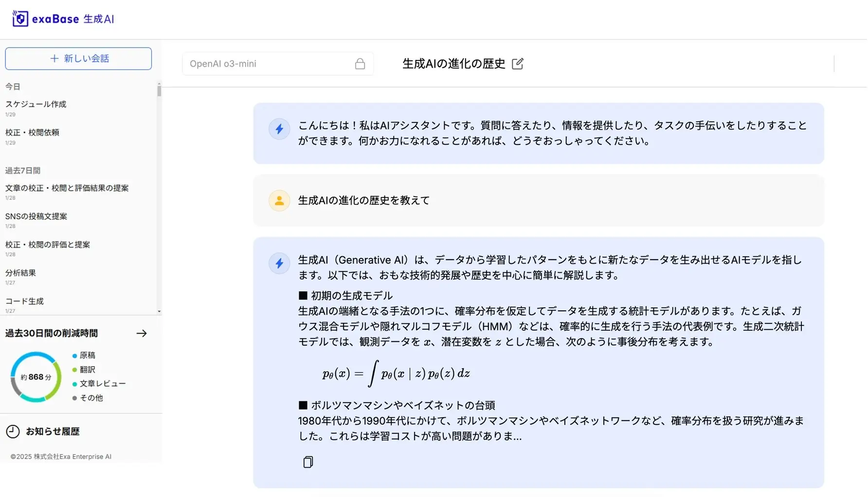Click the 原稿 legend color dot
The width and height of the screenshot is (868, 497).
coord(74,355)
